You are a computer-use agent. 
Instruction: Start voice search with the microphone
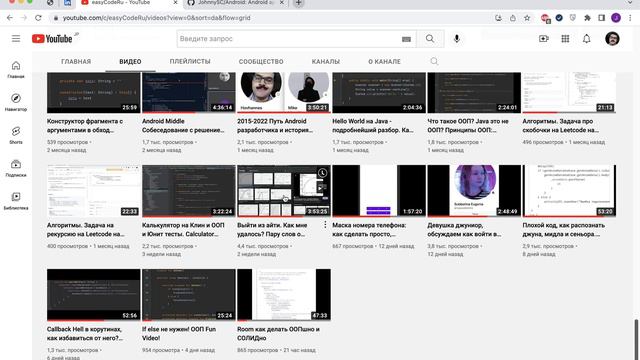(457, 39)
